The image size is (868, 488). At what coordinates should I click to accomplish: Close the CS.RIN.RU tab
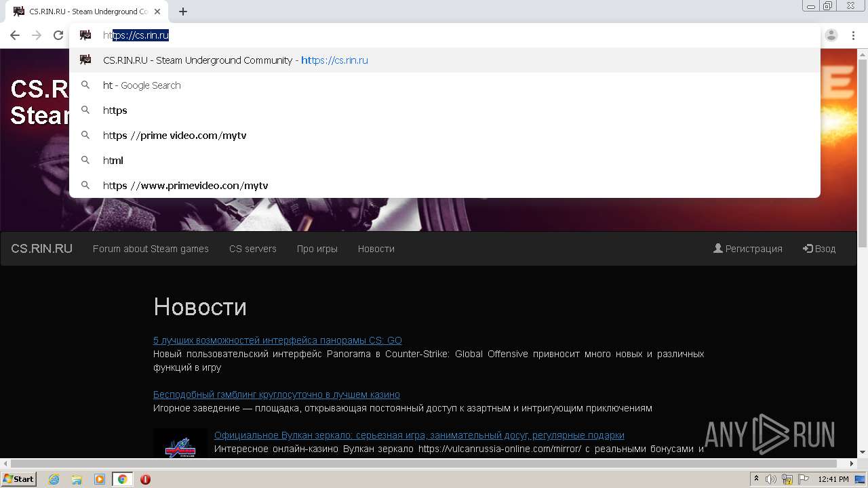[157, 12]
